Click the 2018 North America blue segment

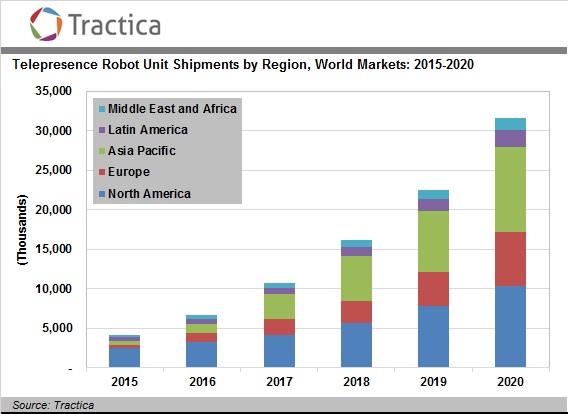pyautogui.click(x=356, y=345)
